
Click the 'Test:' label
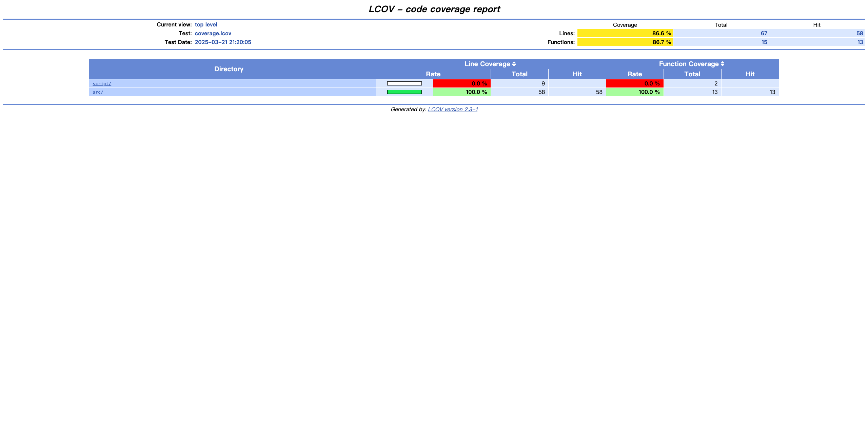click(x=185, y=33)
